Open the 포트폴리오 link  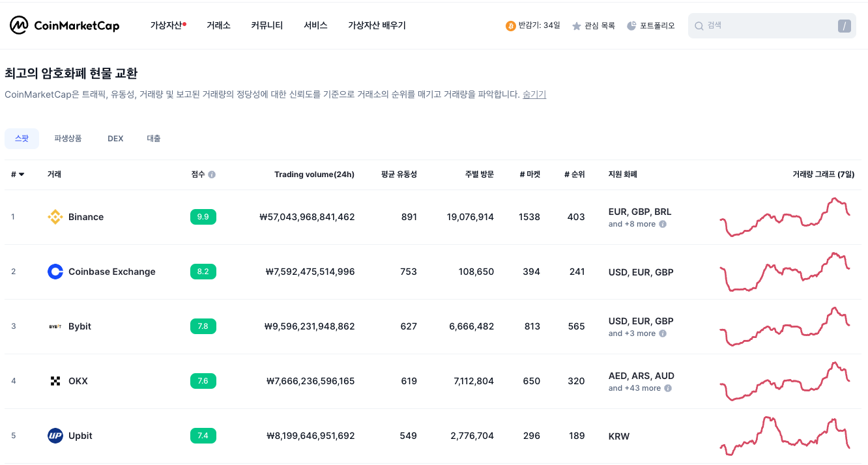pos(657,26)
